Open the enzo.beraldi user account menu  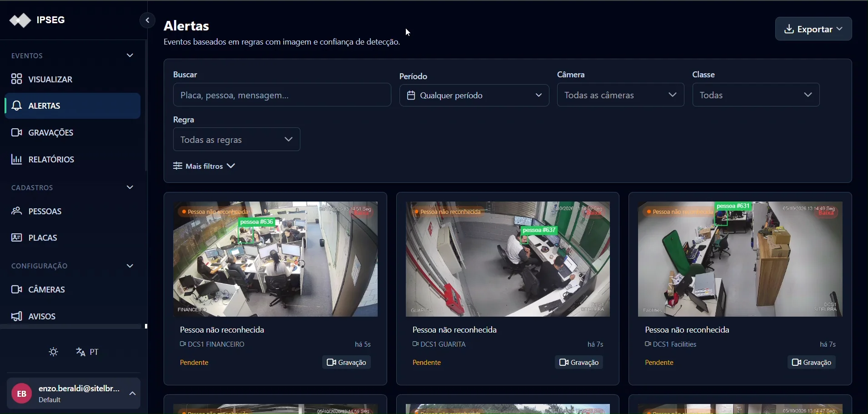pyautogui.click(x=73, y=394)
